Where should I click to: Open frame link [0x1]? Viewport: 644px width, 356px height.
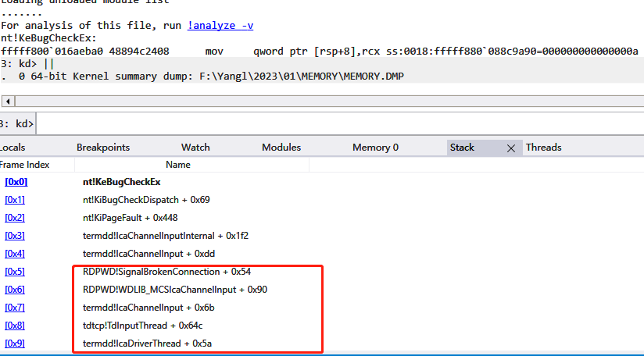(x=15, y=200)
